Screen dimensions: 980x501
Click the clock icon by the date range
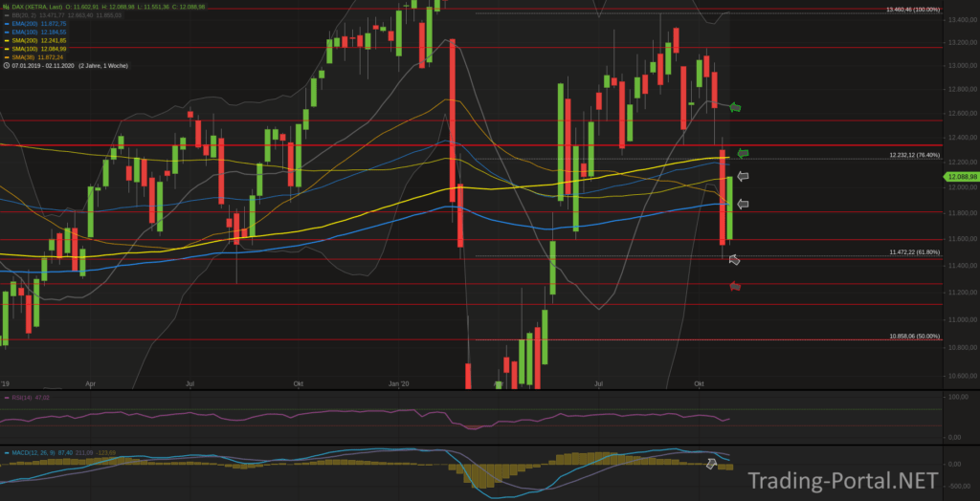tap(7, 65)
